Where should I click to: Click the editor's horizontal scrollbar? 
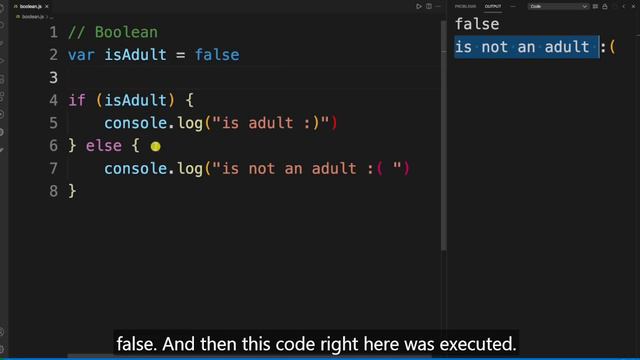click(x=249, y=356)
